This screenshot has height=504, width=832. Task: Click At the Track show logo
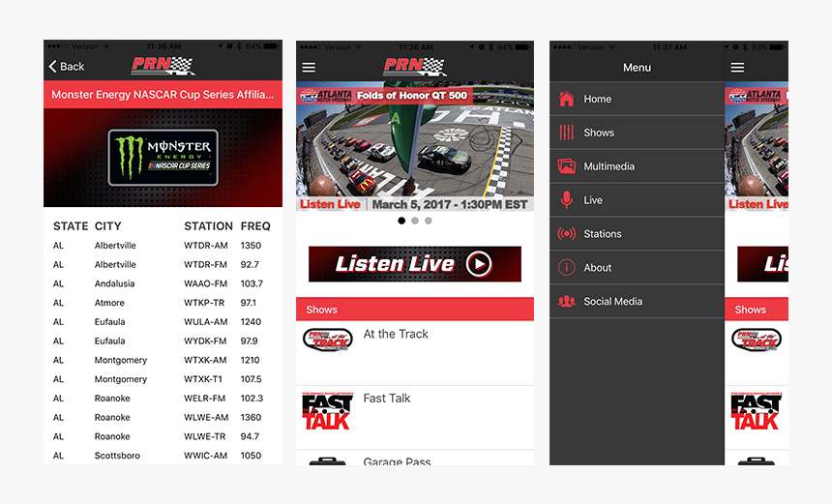coord(328,340)
